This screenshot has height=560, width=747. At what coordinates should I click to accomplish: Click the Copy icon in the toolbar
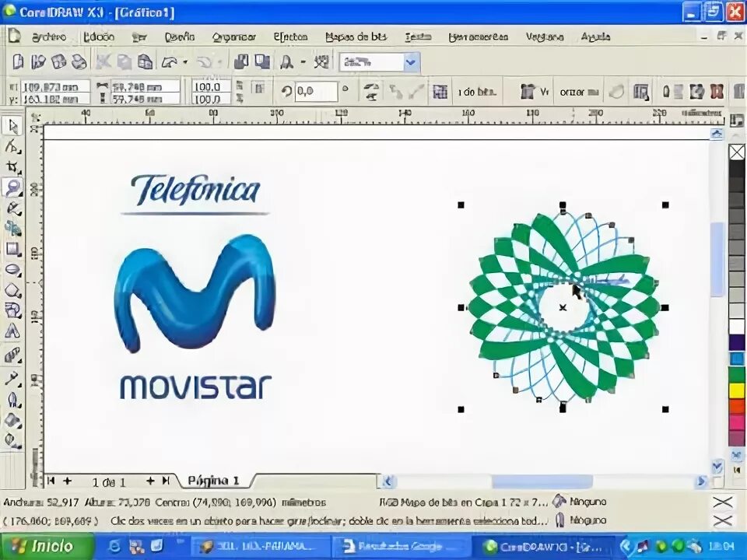point(124,62)
